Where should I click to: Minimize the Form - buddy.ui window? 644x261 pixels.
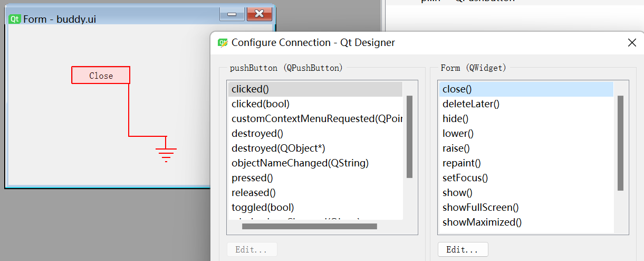coord(232,13)
